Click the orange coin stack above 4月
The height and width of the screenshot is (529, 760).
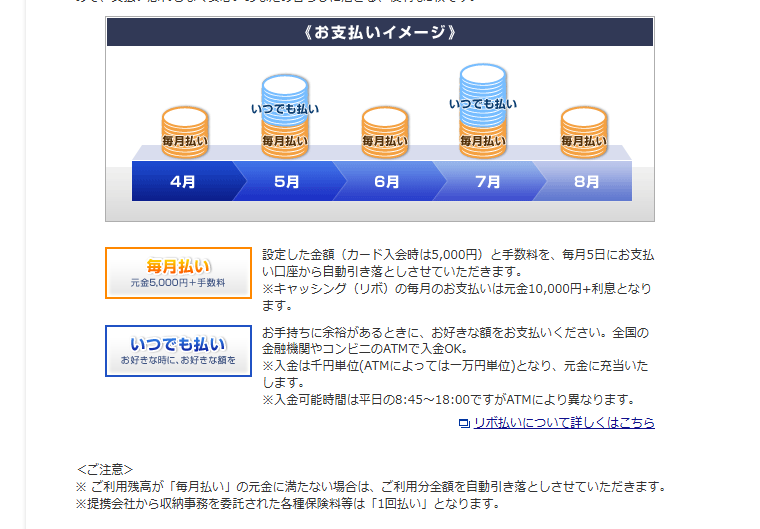pyautogui.click(x=185, y=132)
